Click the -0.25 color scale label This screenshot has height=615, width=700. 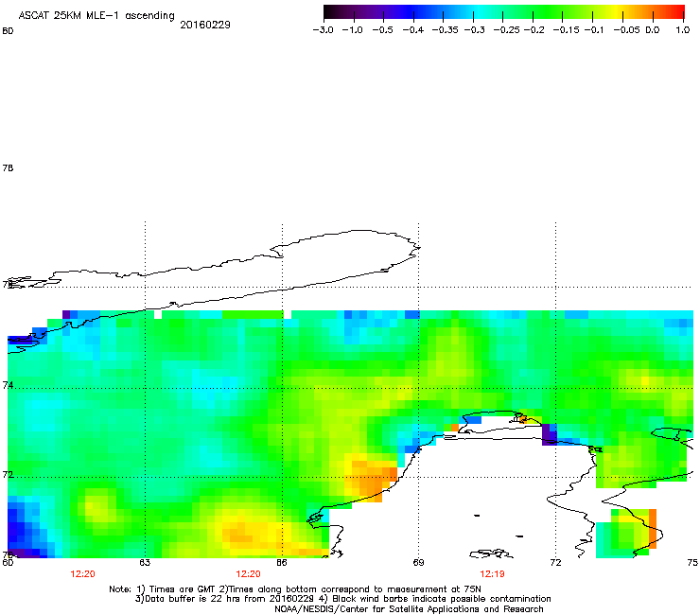pos(506,30)
